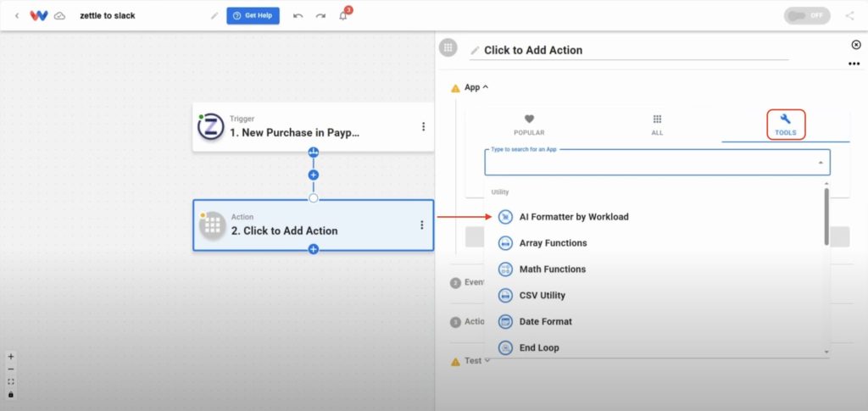Click the Date Format icon
The image size is (868, 411).
click(x=505, y=321)
